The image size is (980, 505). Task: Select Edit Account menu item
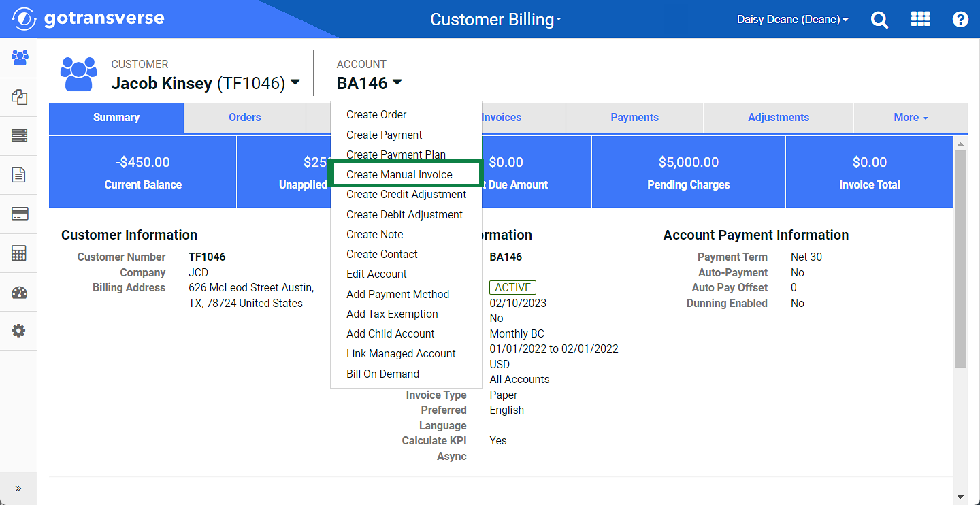tap(406, 274)
